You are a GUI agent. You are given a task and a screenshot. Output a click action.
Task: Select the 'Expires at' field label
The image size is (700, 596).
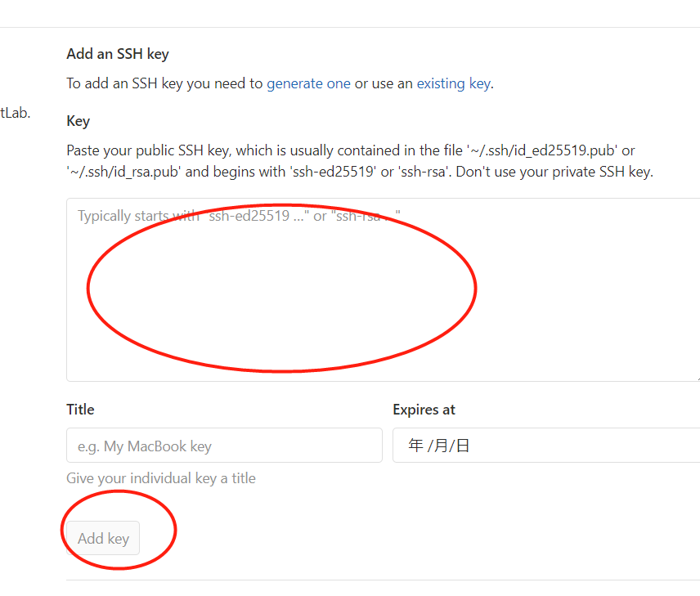tap(424, 410)
